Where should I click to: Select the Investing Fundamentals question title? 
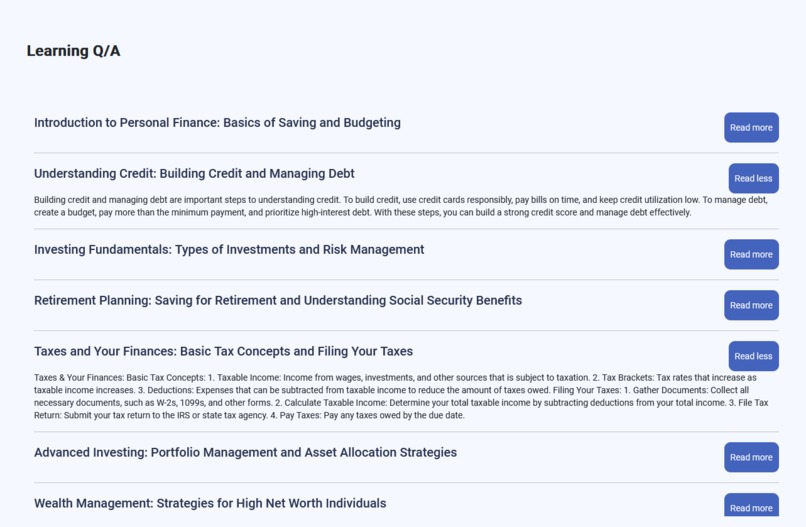(x=229, y=250)
